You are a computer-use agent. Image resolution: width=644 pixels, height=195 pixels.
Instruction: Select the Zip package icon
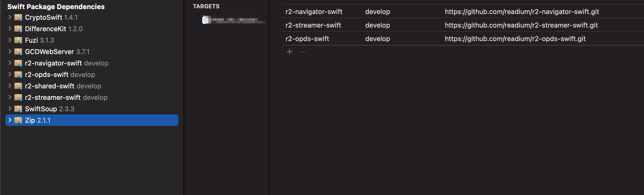pos(18,120)
